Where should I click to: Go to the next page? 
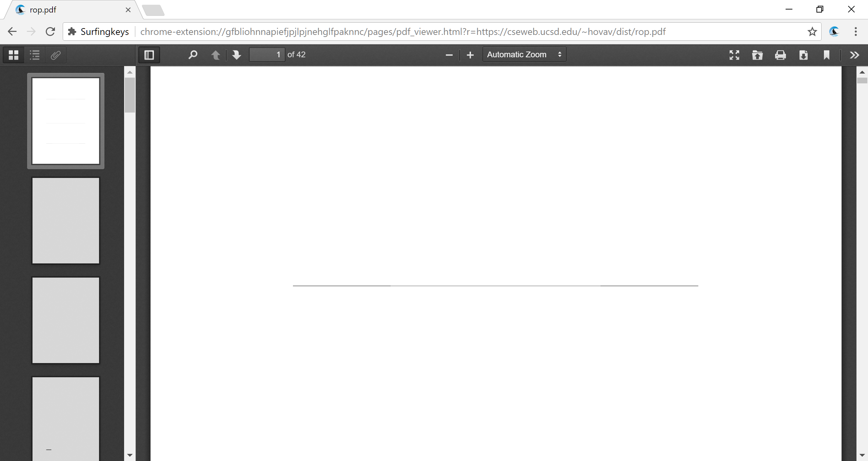236,55
